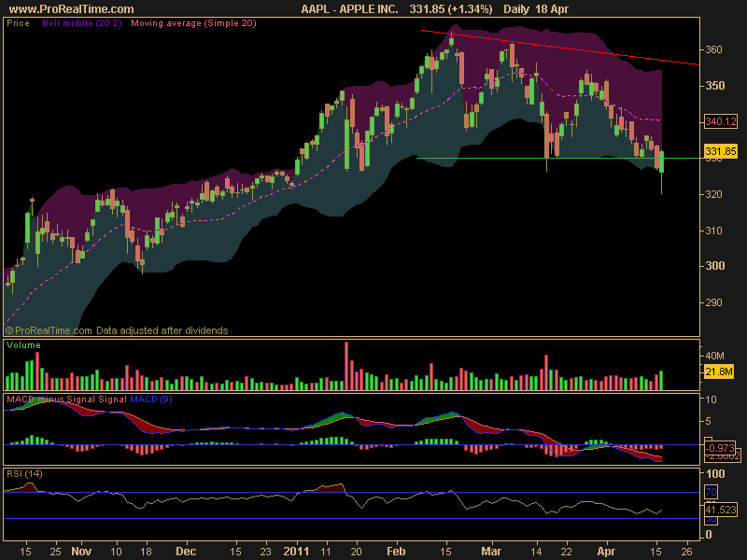Click the 100 label on RSI axis

click(715, 474)
